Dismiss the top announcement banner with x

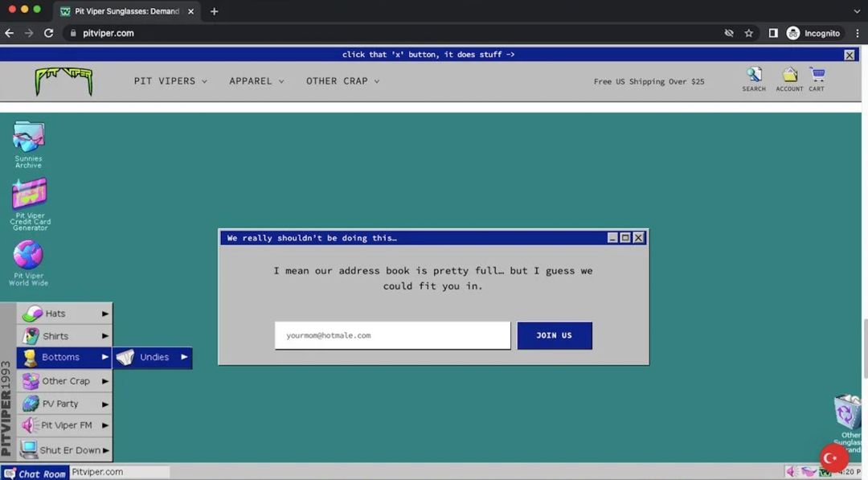point(850,55)
